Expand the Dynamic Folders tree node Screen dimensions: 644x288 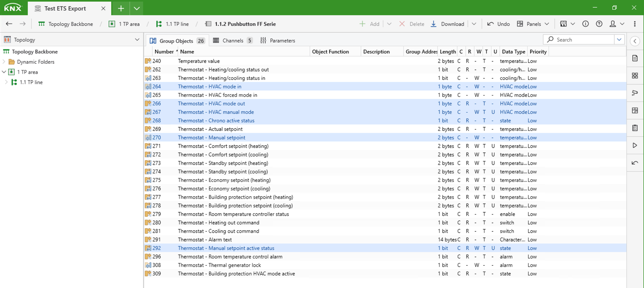point(4,62)
